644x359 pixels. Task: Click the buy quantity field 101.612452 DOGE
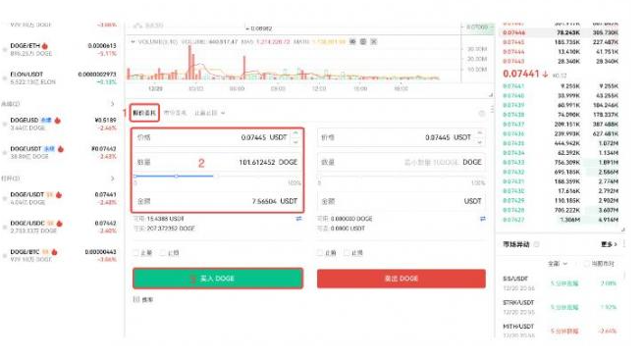tap(217, 162)
